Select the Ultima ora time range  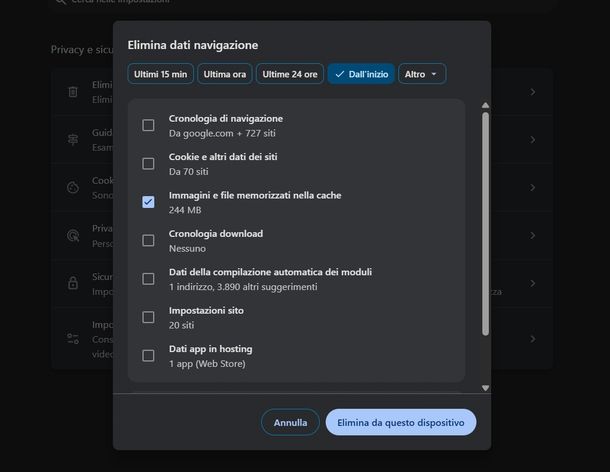tap(225, 74)
